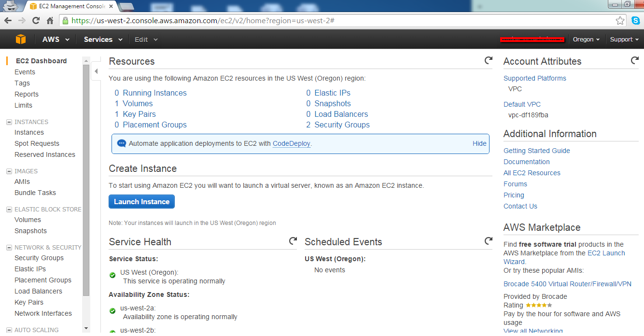The height and width of the screenshot is (336, 644).
Task: Open the Default VPC link
Action: tap(522, 104)
